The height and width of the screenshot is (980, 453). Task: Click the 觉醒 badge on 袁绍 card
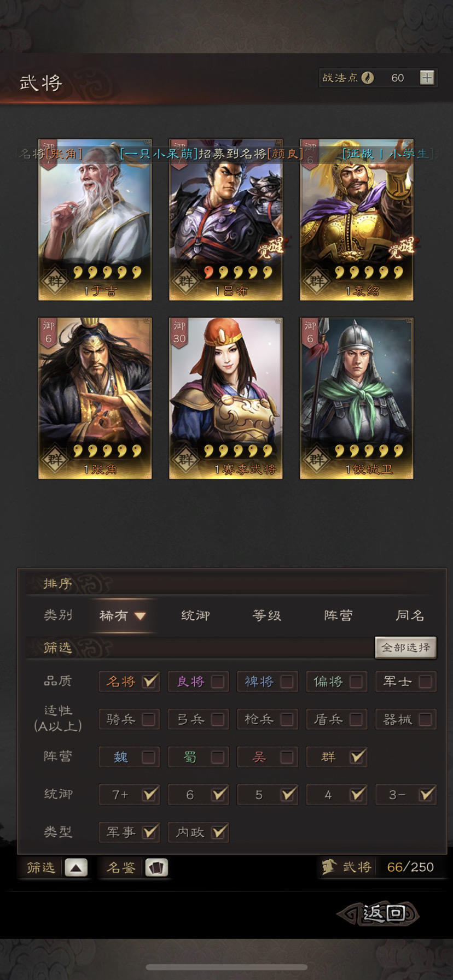[x=402, y=247]
